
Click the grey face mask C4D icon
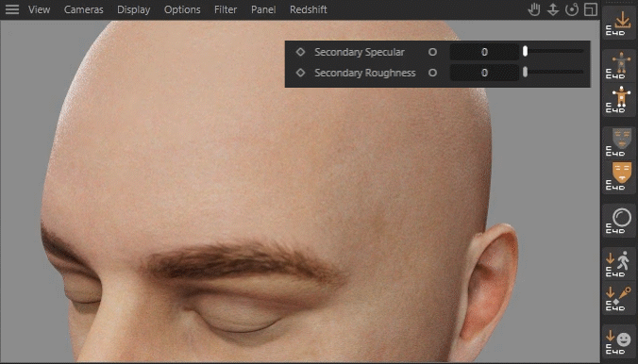(x=619, y=142)
